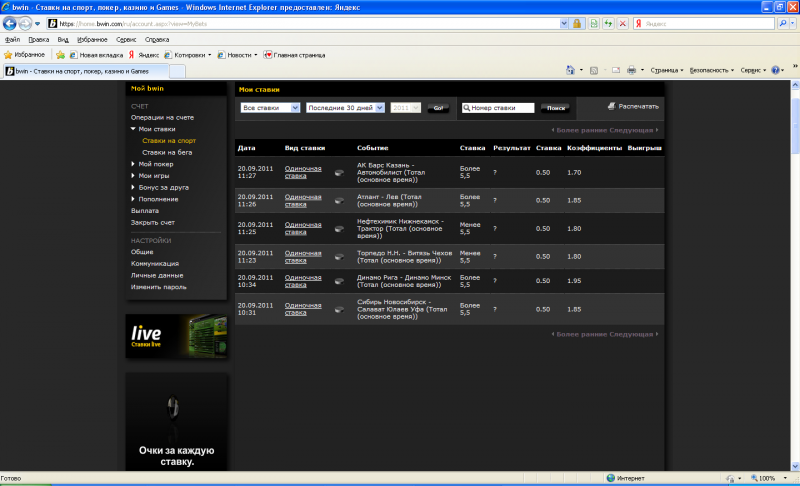Click the printer icon in command bar

(x=631, y=70)
